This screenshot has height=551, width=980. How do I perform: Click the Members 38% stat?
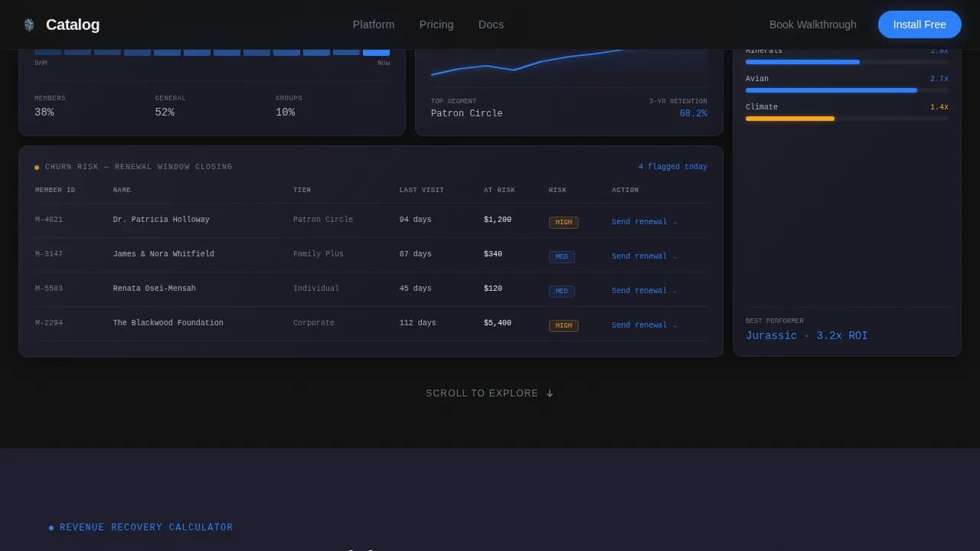point(50,106)
